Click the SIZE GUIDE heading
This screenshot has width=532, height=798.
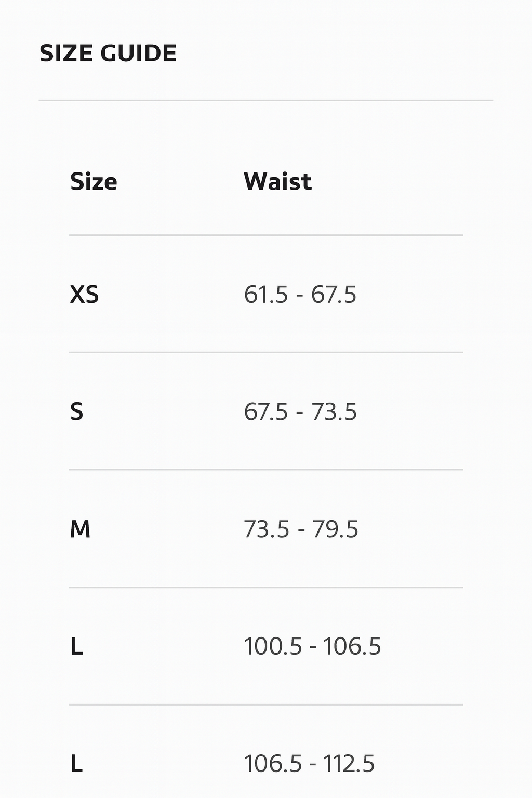[x=108, y=54]
